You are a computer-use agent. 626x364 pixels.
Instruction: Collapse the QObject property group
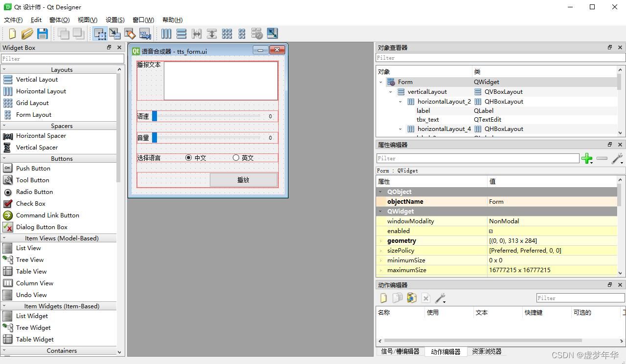click(380, 192)
